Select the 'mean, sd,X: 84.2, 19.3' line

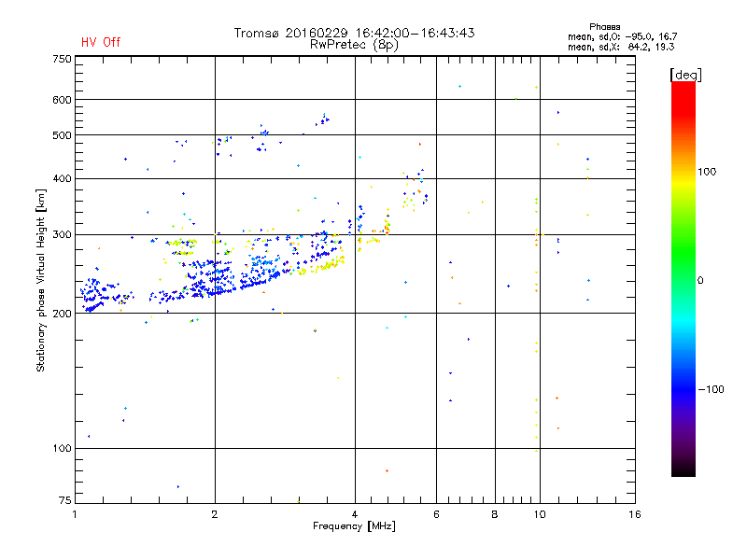621,47
